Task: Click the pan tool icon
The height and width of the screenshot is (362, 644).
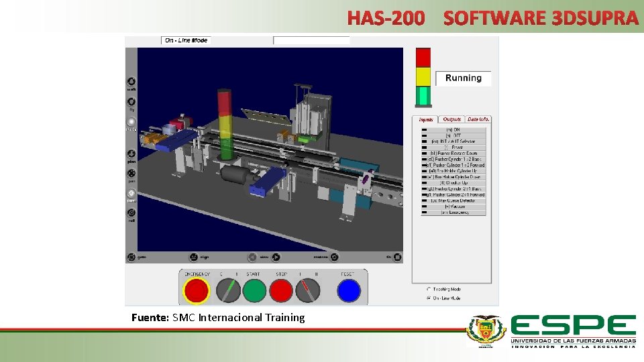Action: click(x=131, y=173)
